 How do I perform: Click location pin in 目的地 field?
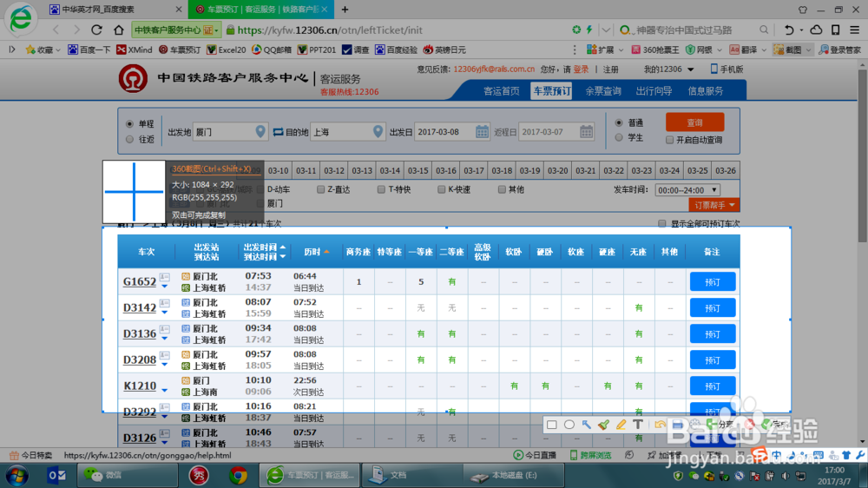pos(378,131)
